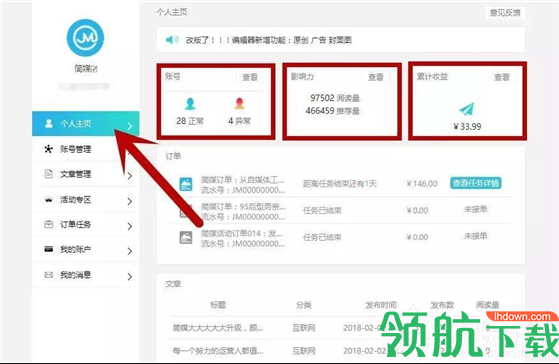Screen dimensions: 559x364
Task: Expand the 文章管理 chevron arrow
Action: (130, 176)
